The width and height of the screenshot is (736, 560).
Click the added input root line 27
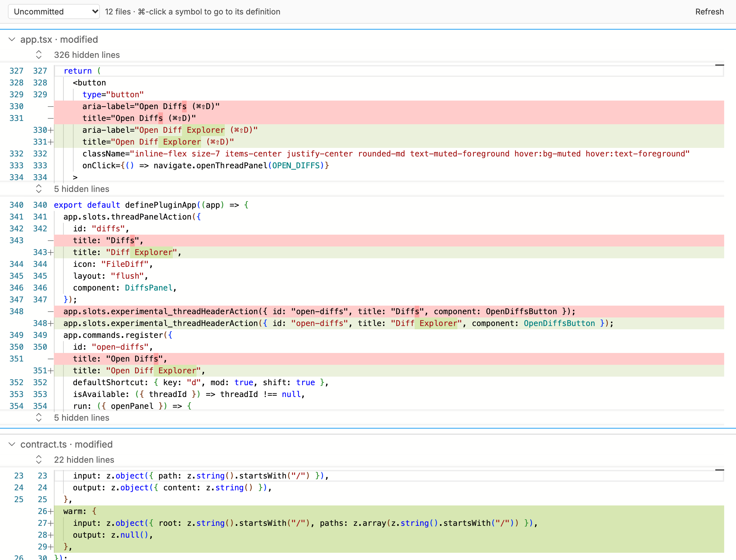point(389,523)
